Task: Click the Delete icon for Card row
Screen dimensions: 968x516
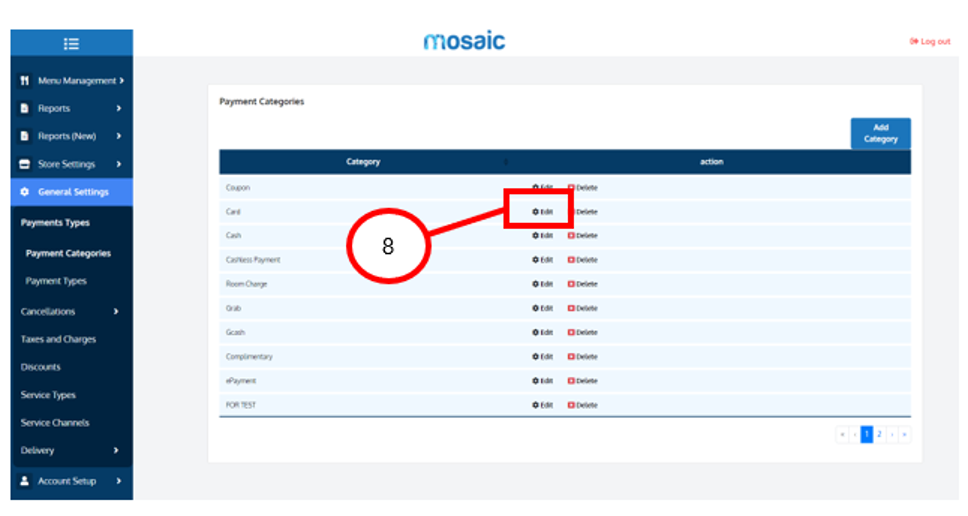Action: (x=572, y=212)
